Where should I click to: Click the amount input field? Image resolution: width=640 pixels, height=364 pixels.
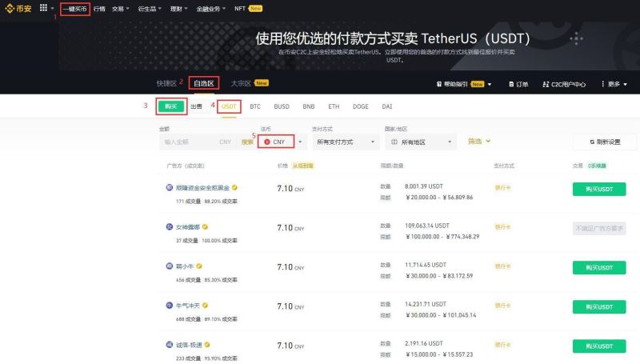196,142
